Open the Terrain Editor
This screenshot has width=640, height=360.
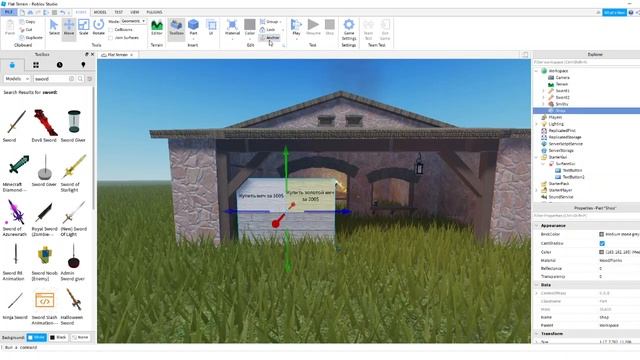tap(157, 27)
